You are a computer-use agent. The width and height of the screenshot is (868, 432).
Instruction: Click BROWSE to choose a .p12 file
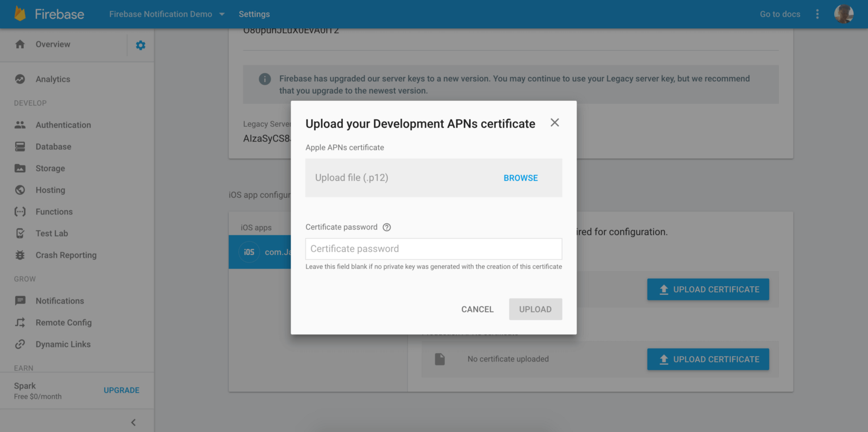click(x=521, y=178)
